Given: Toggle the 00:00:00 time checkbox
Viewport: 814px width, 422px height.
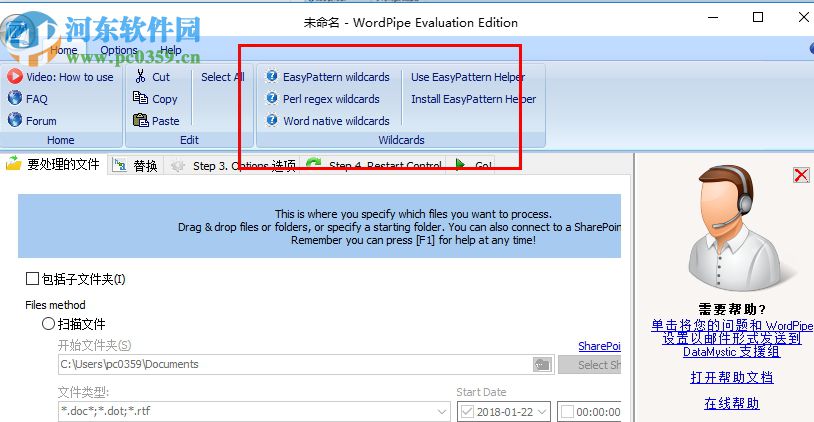Looking at the screenshot, I should tap(567, 412).
